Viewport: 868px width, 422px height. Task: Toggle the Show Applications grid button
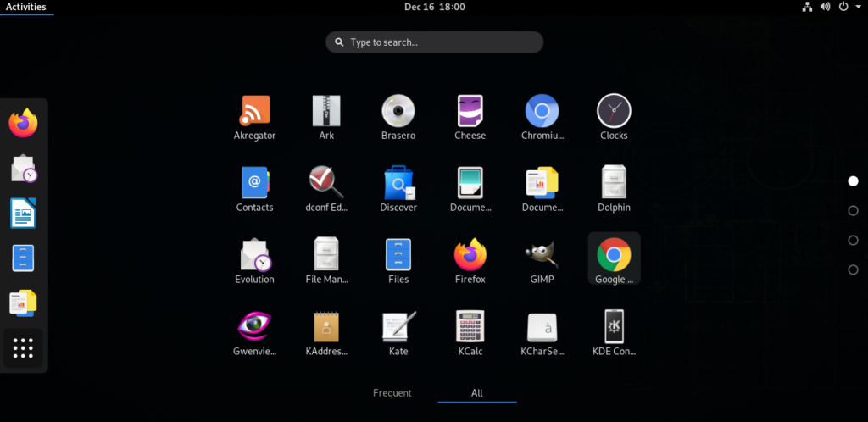tap(23, 348)
